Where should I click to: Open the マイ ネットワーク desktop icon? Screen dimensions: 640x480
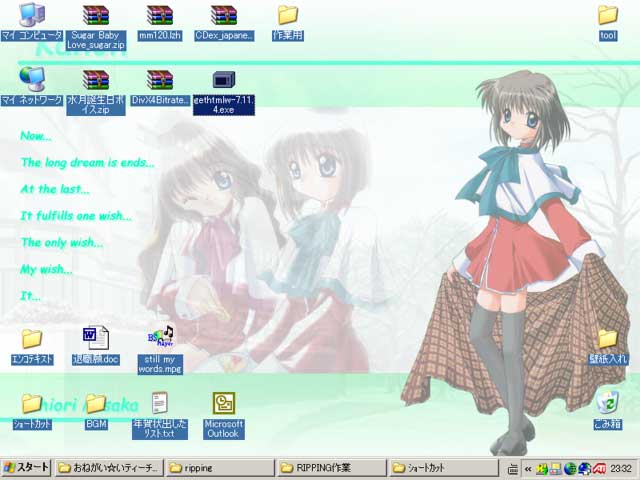32,79
